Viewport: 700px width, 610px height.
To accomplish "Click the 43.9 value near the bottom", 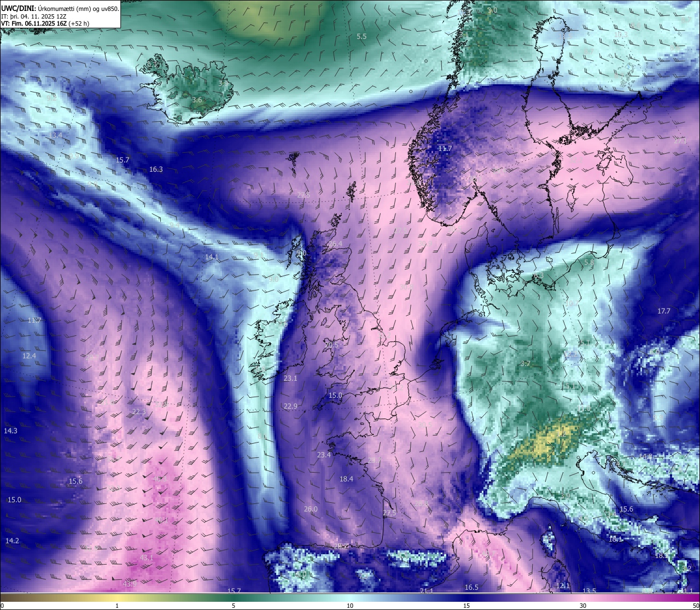I will pos(130,584).
